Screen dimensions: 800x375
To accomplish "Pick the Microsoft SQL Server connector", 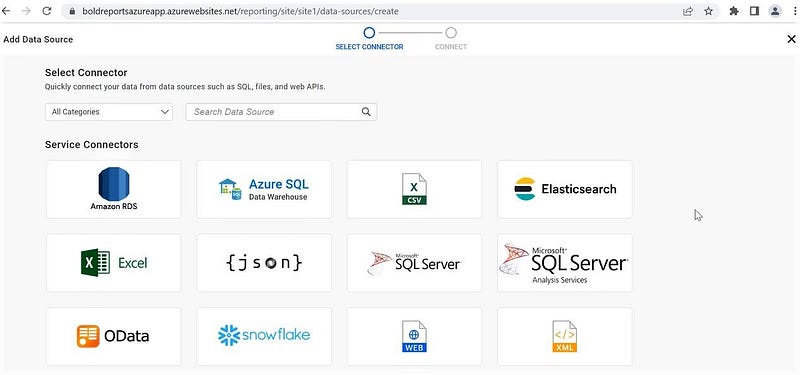I will coord(414,263).
